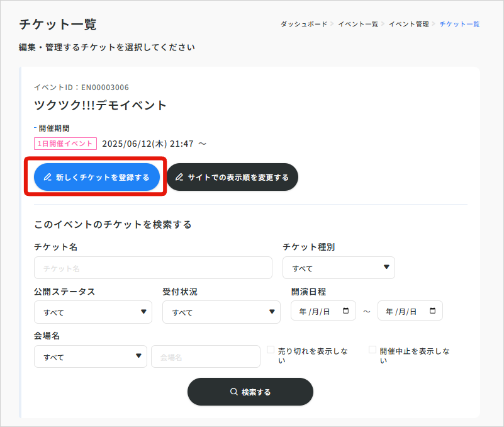Viewport: 504px width, 427px height.
Task: Open the 公開ステータス dropdown
Action: pos(92,312)
